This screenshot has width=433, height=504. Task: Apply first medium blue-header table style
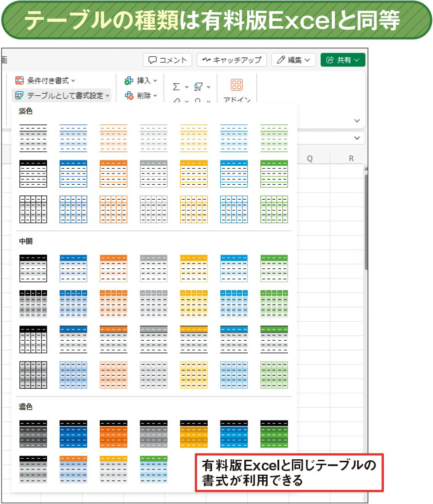click(x=73, y=268)
